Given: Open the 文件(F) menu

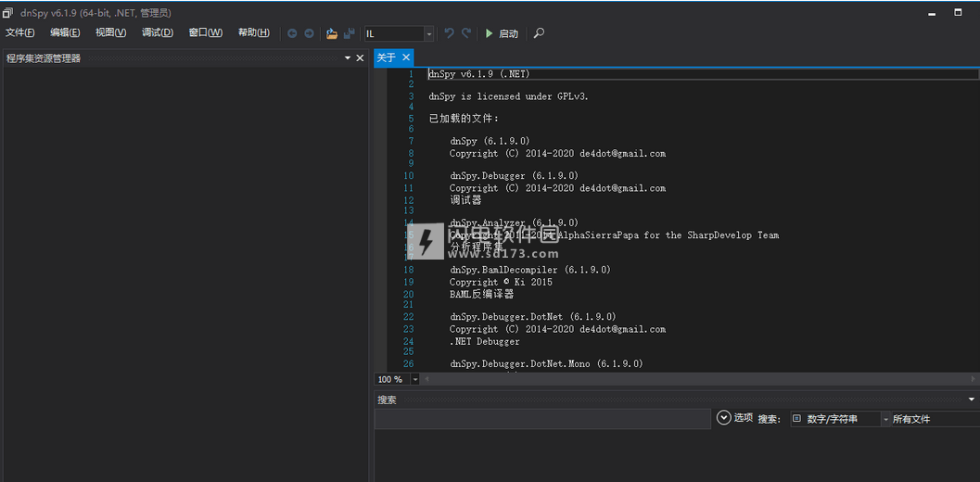Looking at the screenshot, I should coord(20,33).
